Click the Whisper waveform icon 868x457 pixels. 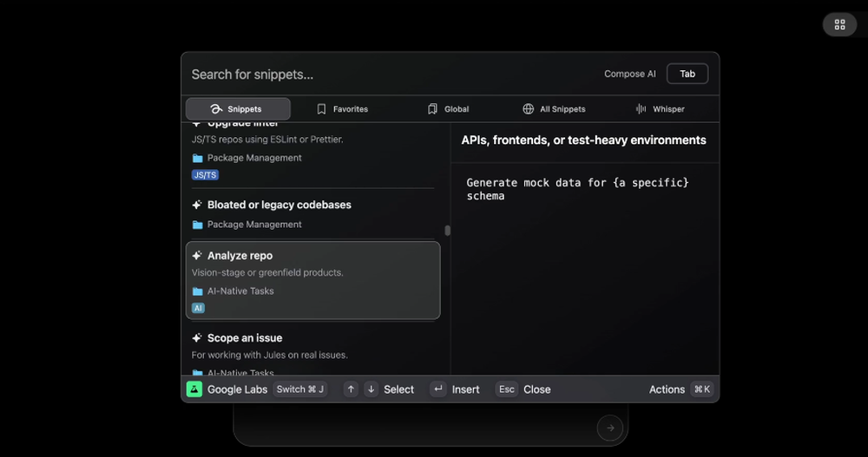point(641,109)
